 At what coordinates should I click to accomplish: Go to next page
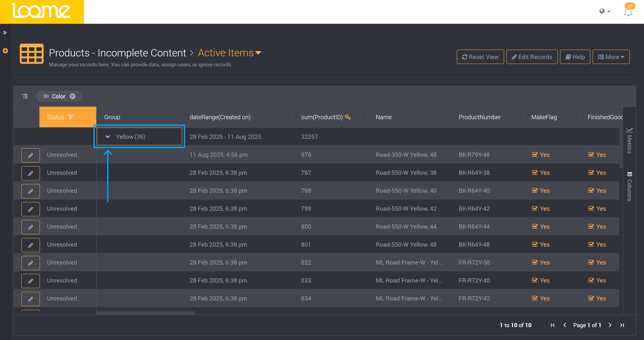tap(610, 325)
